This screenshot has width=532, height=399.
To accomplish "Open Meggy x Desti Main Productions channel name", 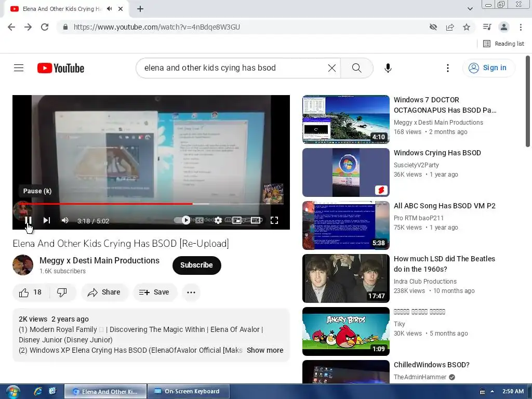I will (x=99, y=260).
